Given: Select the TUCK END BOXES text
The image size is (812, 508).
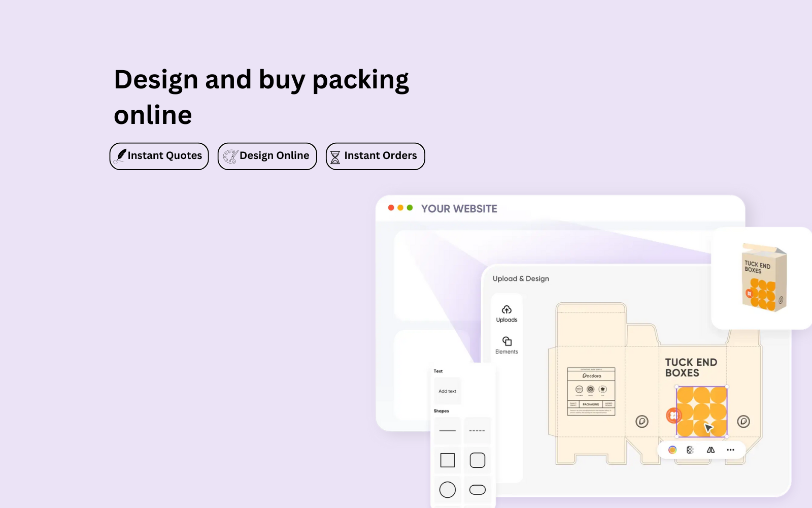Looking at the screenshot, I should point(691,367).
